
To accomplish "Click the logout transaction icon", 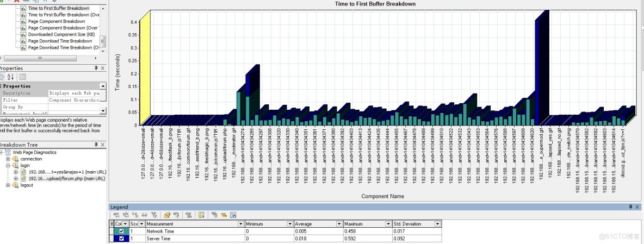I will (x=16, y=185).
